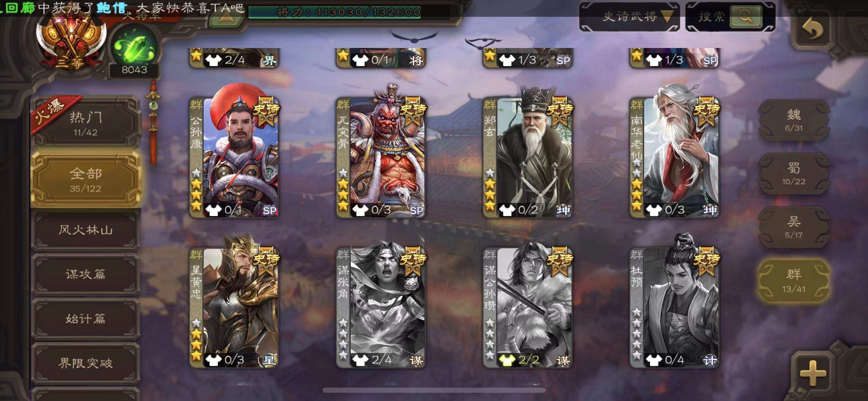Switch to the 风火林山 category tab

(x=86, y=230)
